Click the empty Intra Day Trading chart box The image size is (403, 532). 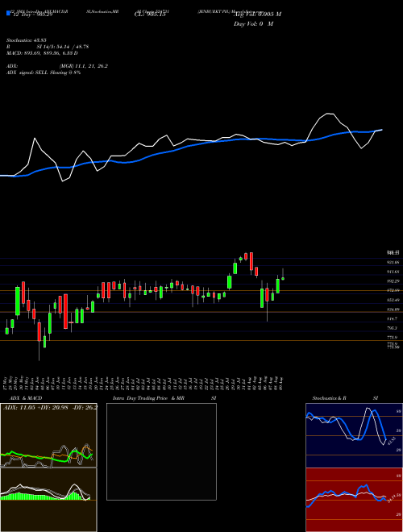pyautogui.click(x=161, y=451)
